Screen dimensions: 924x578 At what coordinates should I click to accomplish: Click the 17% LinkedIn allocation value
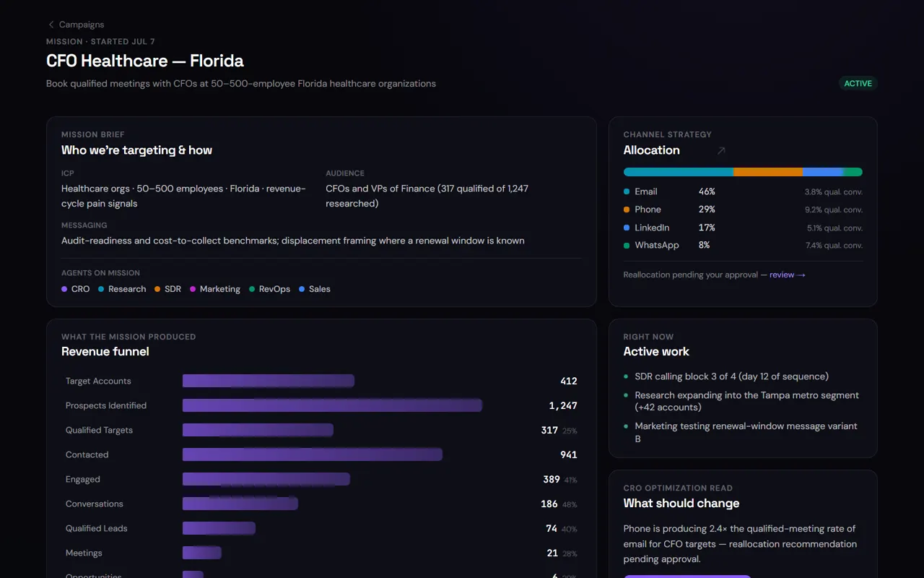707,228
